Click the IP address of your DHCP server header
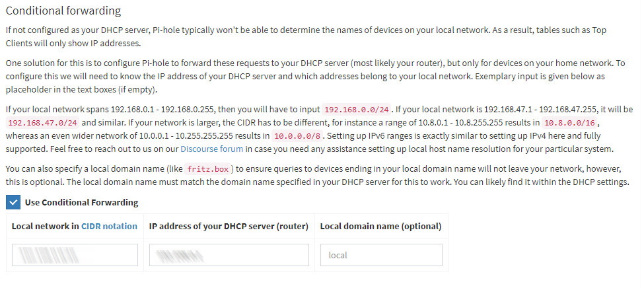644x288 pixels. [229, 226]
